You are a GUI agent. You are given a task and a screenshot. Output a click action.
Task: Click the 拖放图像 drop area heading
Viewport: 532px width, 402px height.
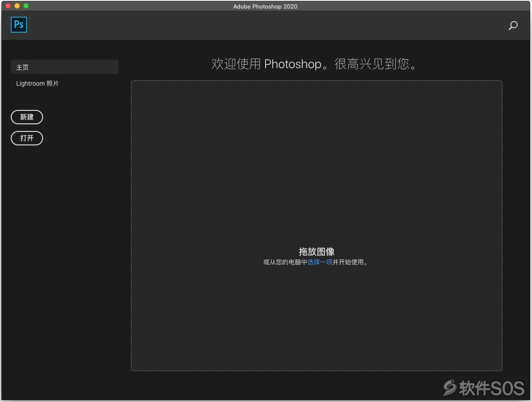317,251
